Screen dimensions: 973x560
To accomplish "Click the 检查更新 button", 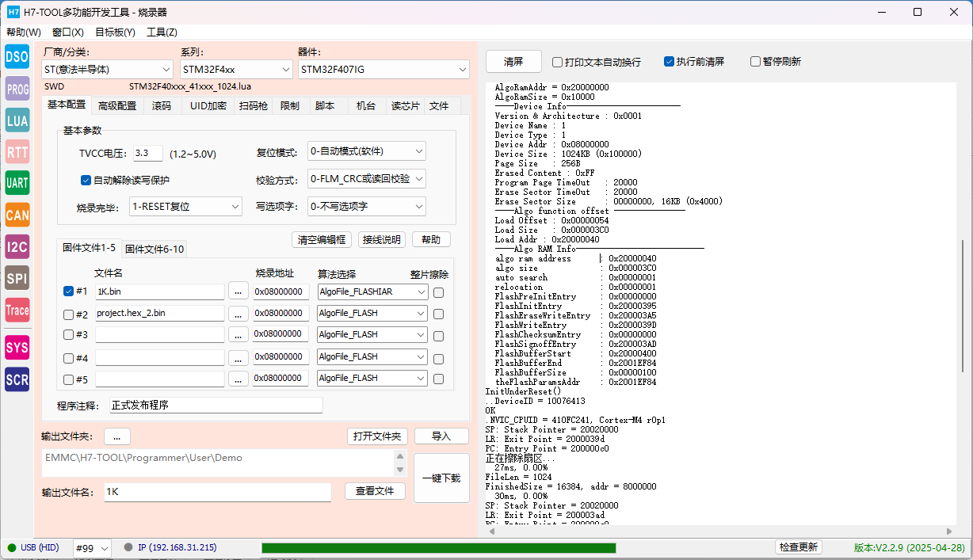I will pos(798,547).
